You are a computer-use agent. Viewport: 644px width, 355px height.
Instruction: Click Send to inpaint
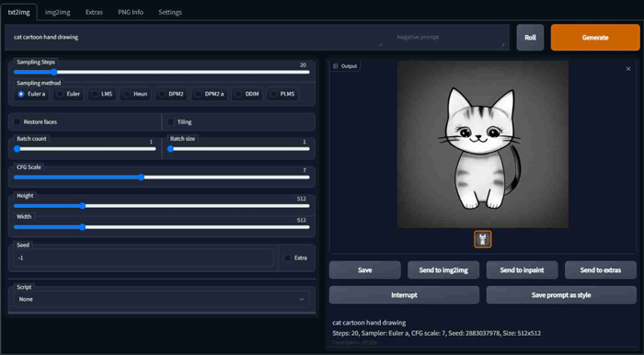[522, 270]
